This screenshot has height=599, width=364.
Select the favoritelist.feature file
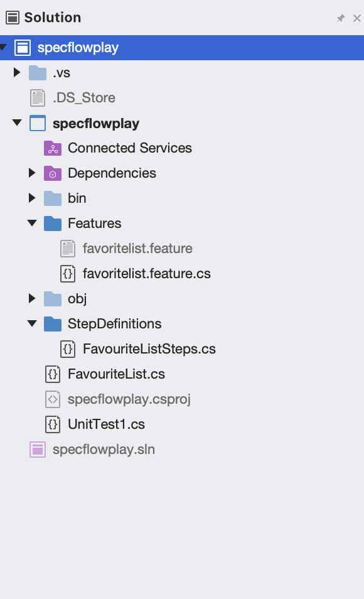(137, 248)
